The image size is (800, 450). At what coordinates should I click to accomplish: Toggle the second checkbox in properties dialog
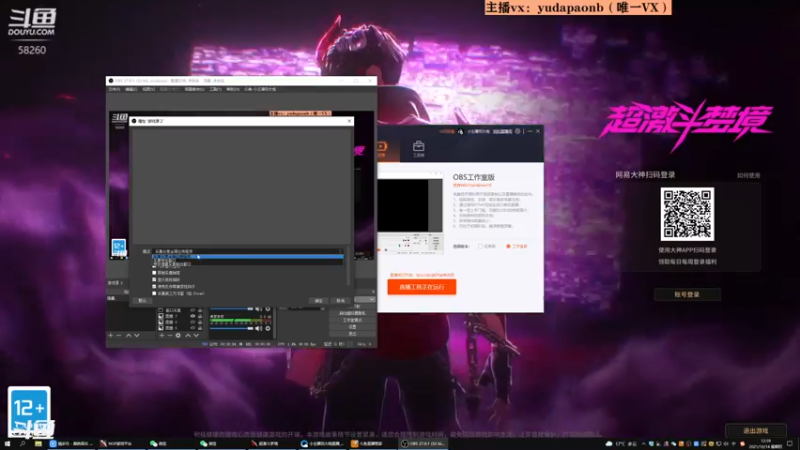[154, 273]
